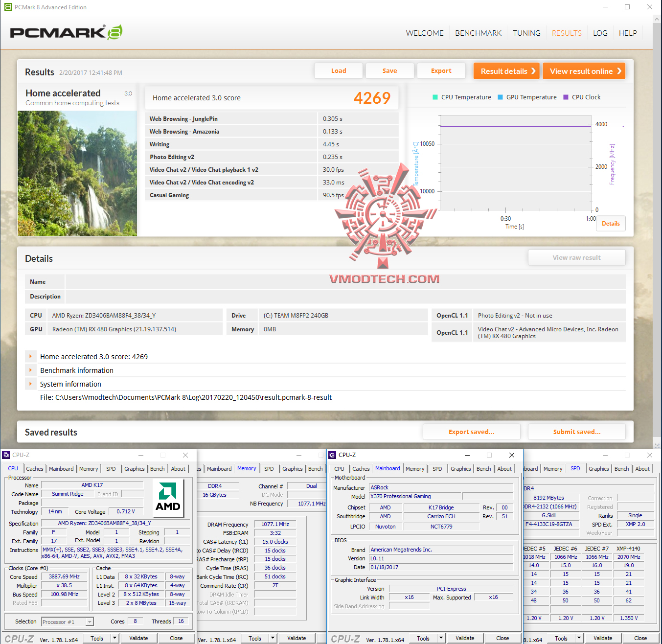
Task: Click the 'Web Browsing - JunglePin' row
Action: [x=272, y=119]
